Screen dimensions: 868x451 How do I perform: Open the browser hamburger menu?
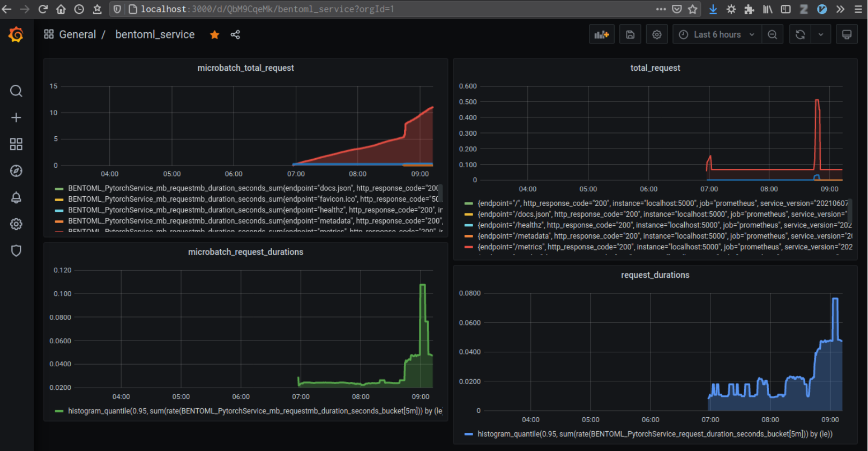[858, 9]
